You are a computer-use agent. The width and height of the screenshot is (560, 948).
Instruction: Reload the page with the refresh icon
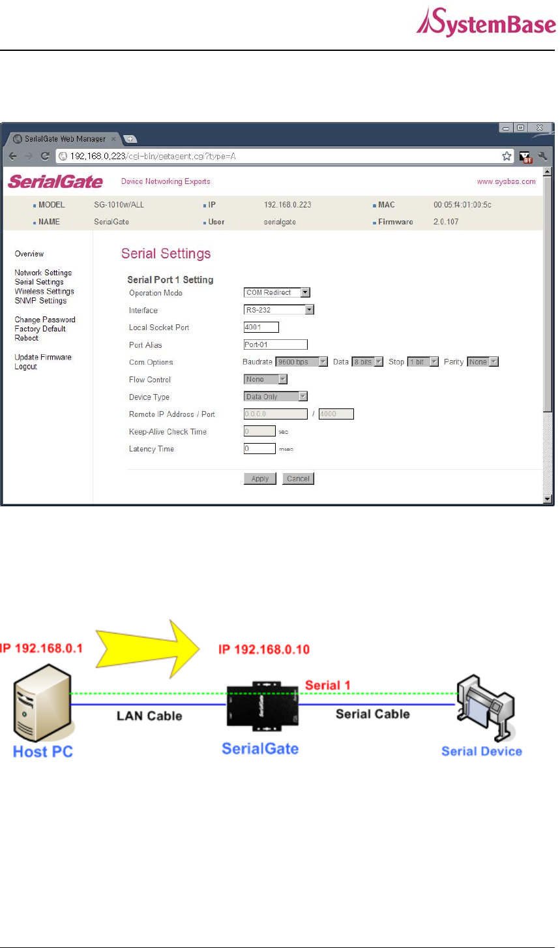coord(45,156)
